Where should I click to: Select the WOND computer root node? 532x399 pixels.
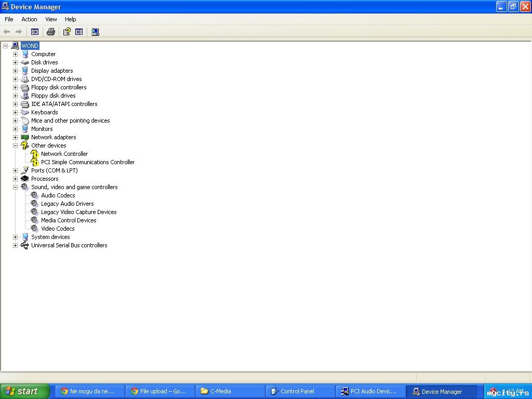click(30, 46)
